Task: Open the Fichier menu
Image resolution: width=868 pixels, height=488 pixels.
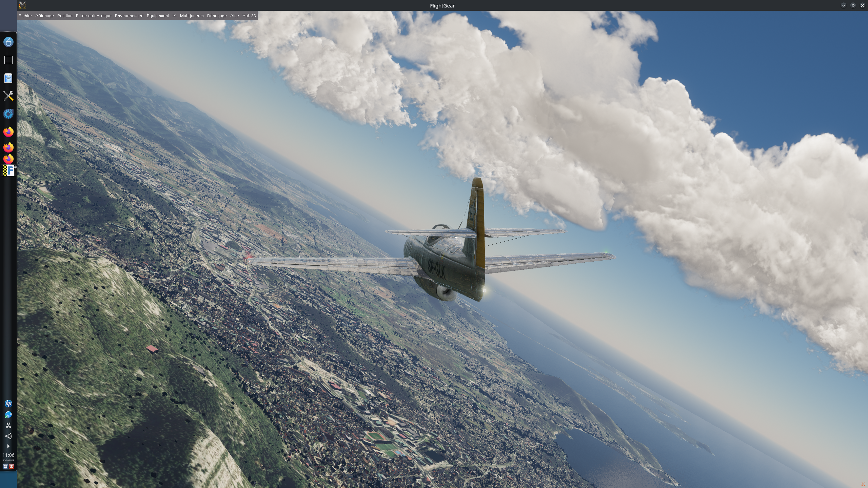Action: click(25, 16)
